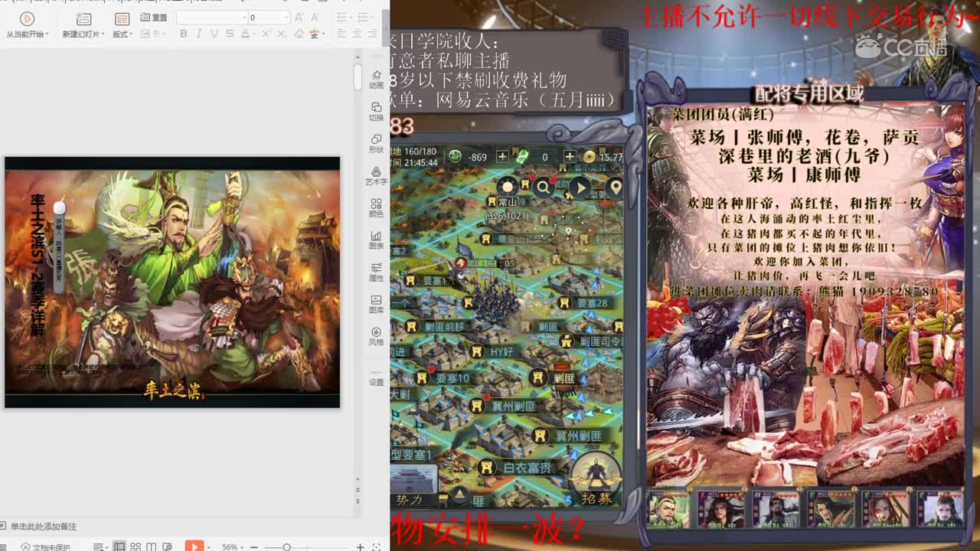
Task: Toggle Bold formatting
Action: (x=183, y=34)
